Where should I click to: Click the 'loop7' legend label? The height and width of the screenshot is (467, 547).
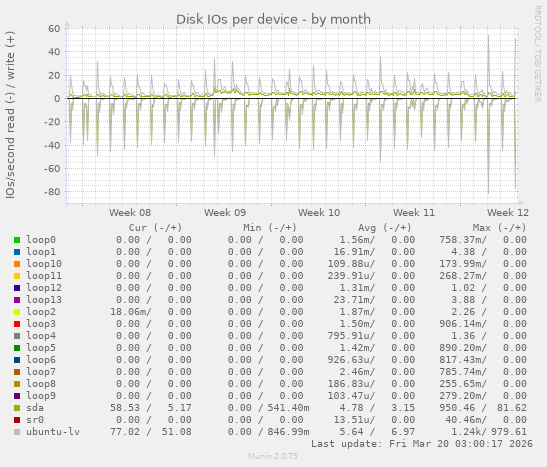coord(41,372)
